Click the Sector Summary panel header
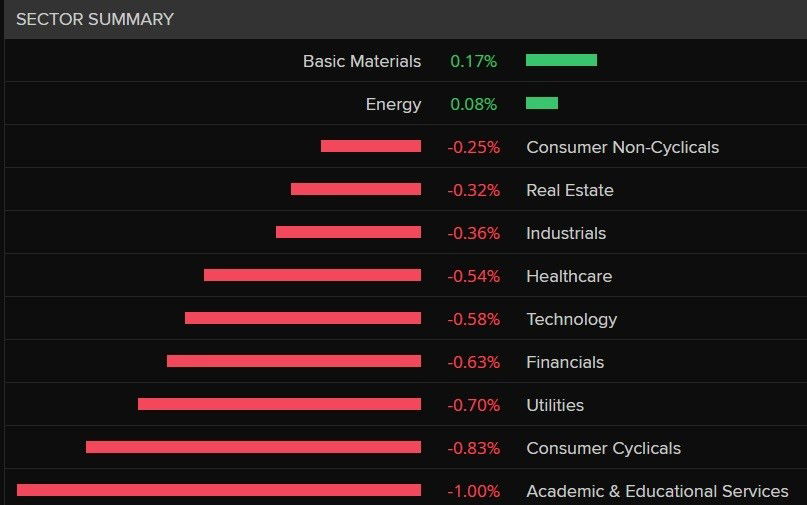807x505 pixels. pyautogui.click(x=95, y=19)
